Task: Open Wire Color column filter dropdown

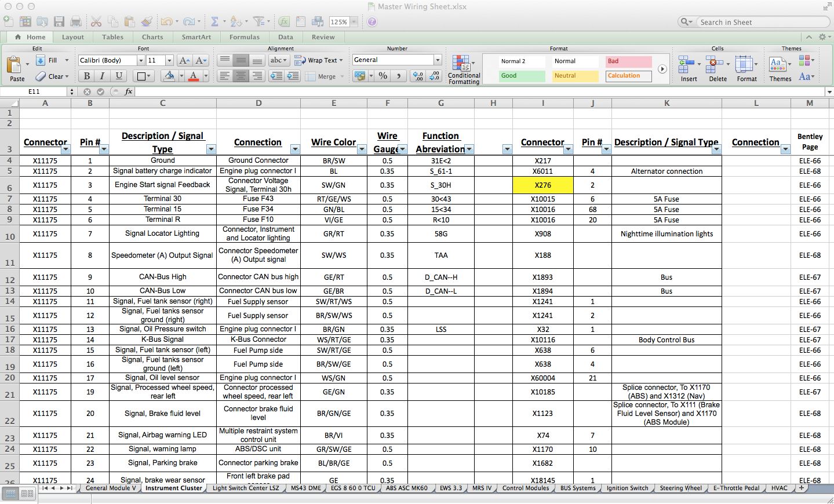Action: tap(362, 149)
